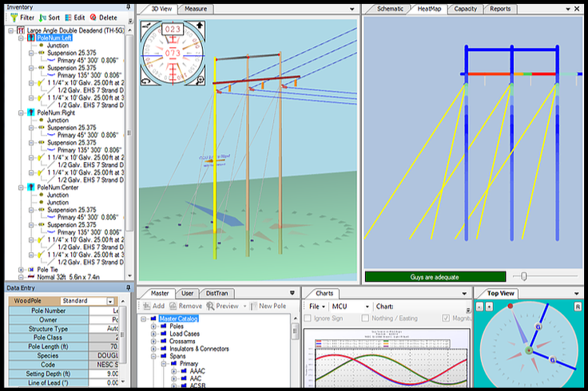This screenshot has width=588, height=391.
Task: Open Preview for the catalog item
Action: coord(211,306)
